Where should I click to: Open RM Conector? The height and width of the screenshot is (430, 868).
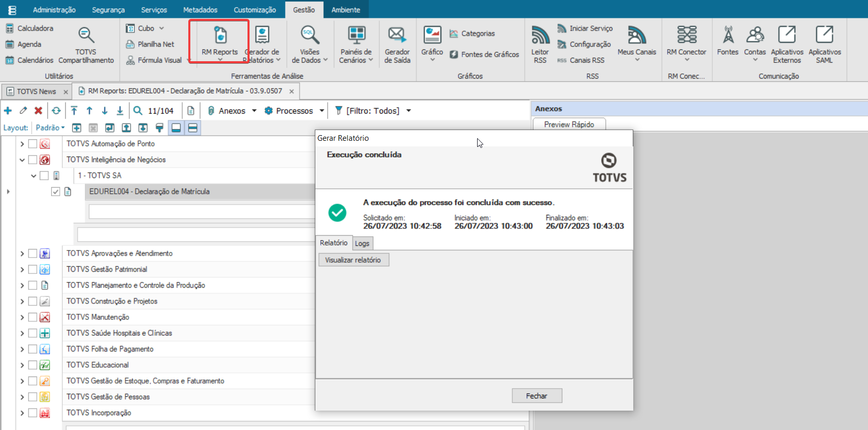click(686, 43)
